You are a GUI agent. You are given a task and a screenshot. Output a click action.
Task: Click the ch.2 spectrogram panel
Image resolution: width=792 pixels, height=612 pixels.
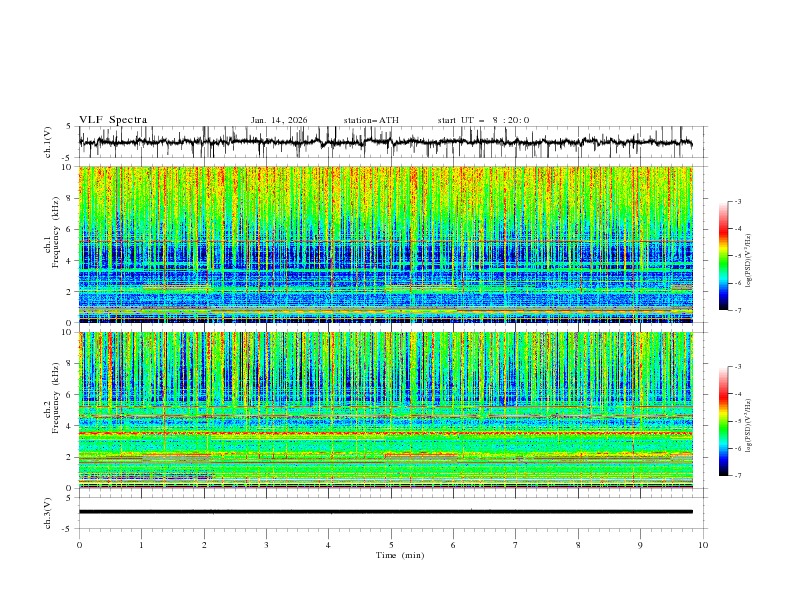[386, 410]
